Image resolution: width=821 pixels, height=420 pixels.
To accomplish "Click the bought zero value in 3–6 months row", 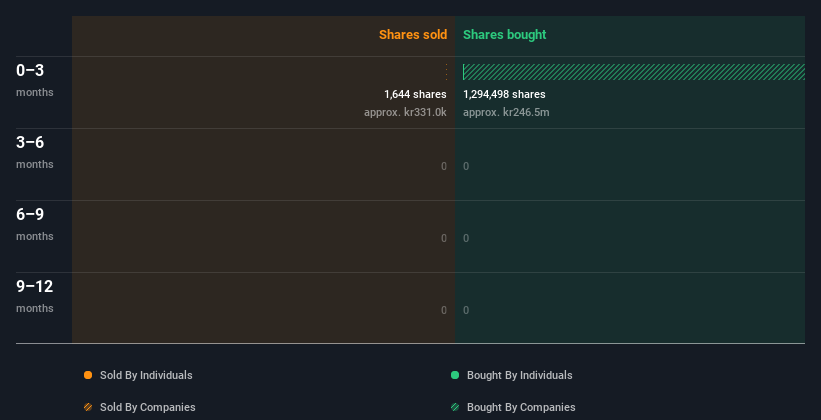I will [x=466, y=167].
